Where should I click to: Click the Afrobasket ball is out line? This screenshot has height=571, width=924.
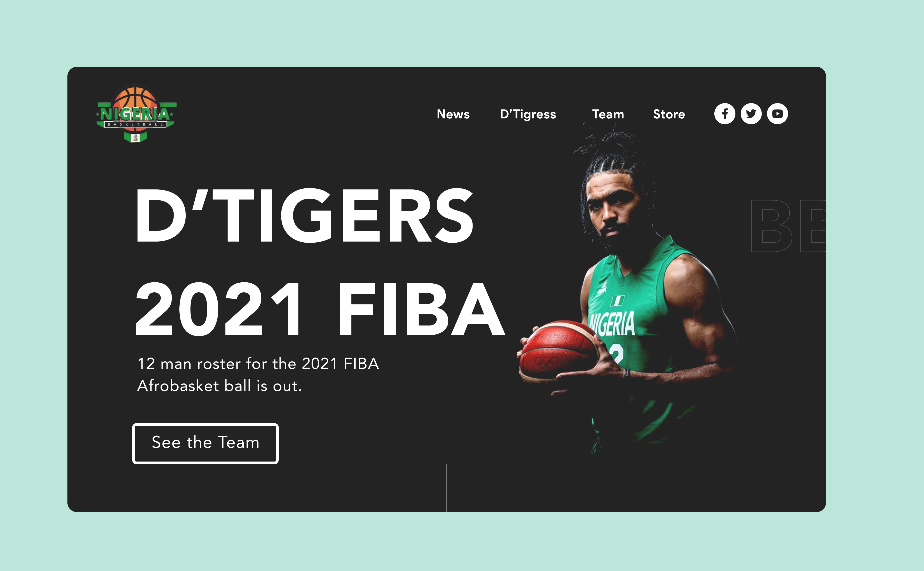coord(220,386)
